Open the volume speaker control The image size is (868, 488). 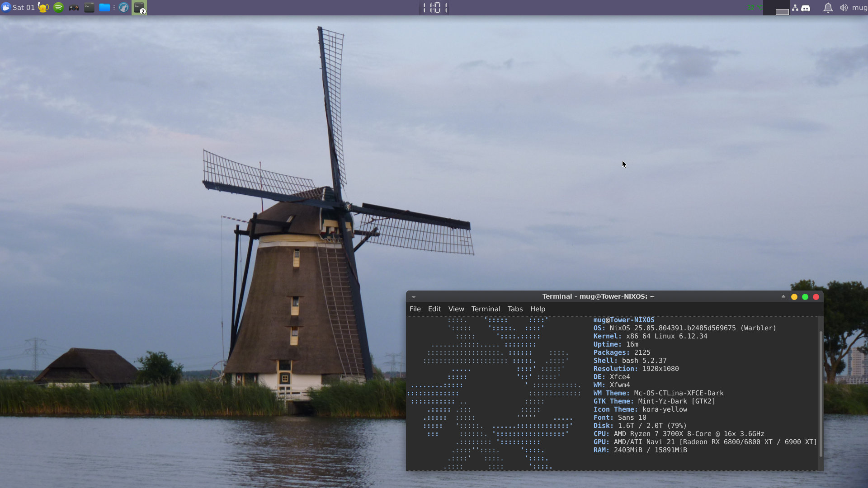tap(844, 8)
